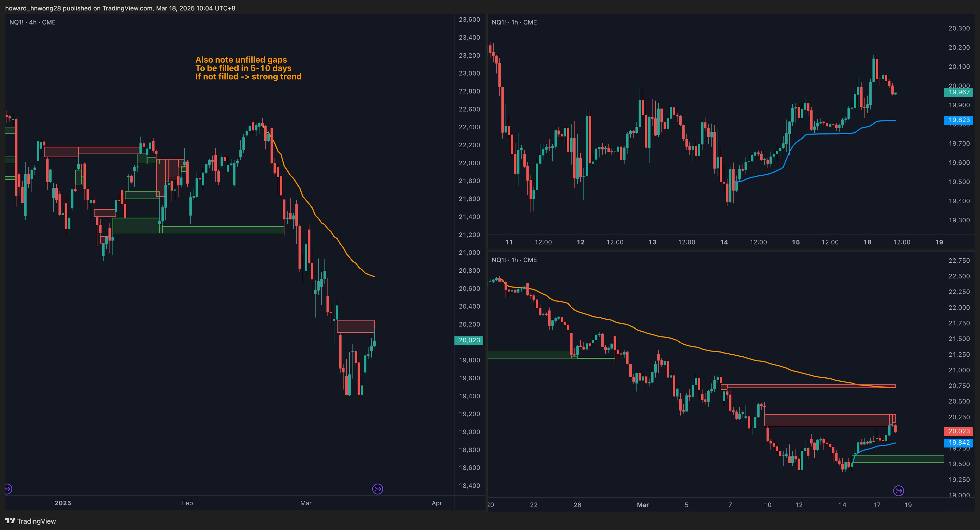Click the scroll-to-latest arrow icon on the 4h chart
980x530 pixels.
377,489
